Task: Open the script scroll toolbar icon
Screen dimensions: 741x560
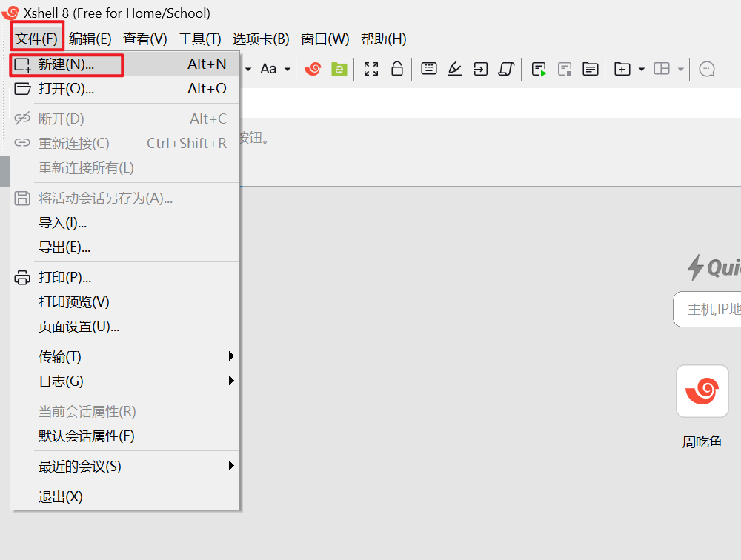Action: (506, 69)
